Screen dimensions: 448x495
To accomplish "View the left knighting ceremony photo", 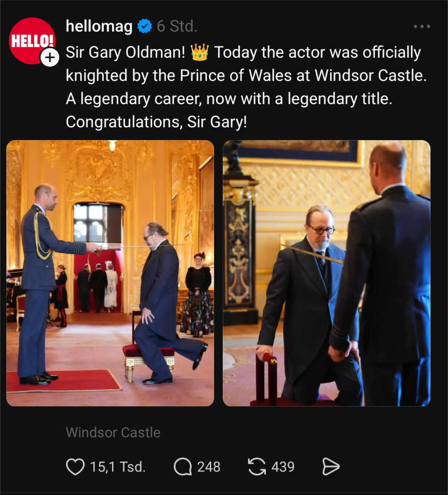I will (110, 273).
